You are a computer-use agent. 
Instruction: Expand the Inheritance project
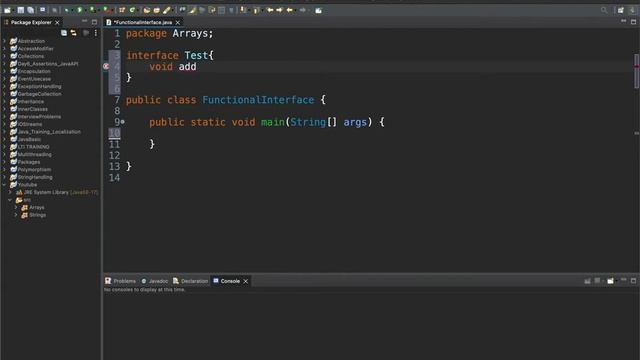coord(4,101)
